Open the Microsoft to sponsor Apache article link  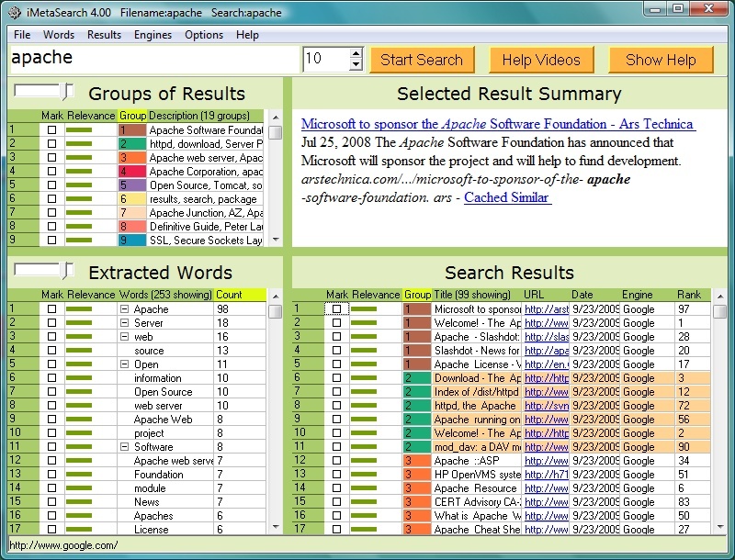498,124
